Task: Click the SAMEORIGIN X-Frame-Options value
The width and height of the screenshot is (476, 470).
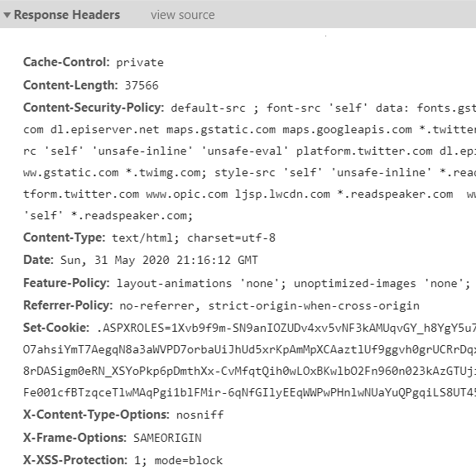Action: (167, 438)
